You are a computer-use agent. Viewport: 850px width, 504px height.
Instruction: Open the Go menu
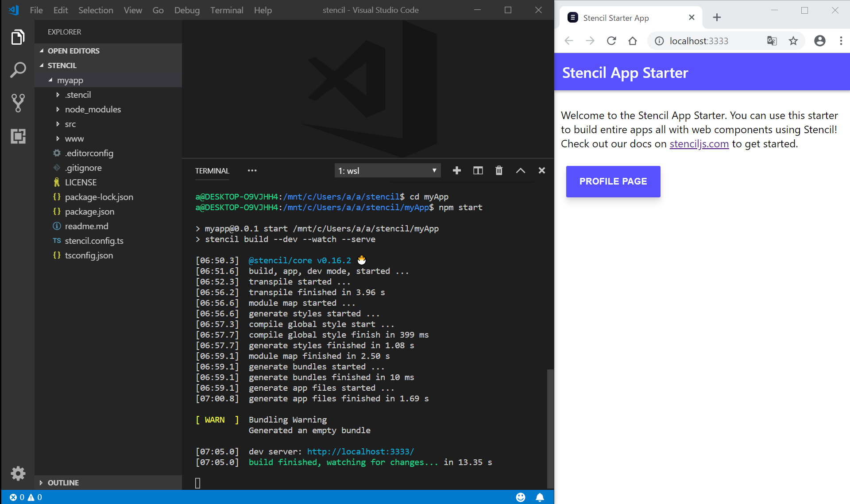[158, 10]
